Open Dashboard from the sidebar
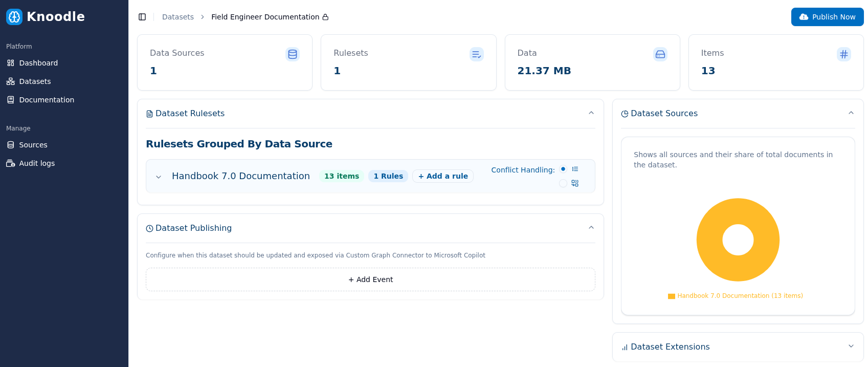Screen dimensions: 868x367 [38, 63]
